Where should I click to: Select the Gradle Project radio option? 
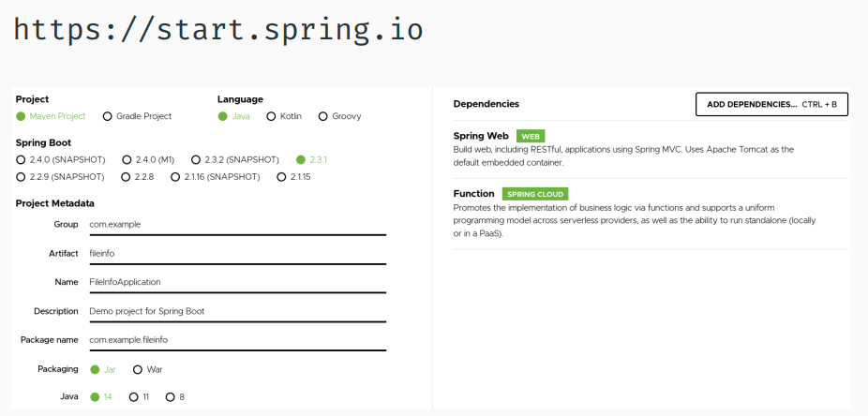pyautogui.click(x=108, y=116)
